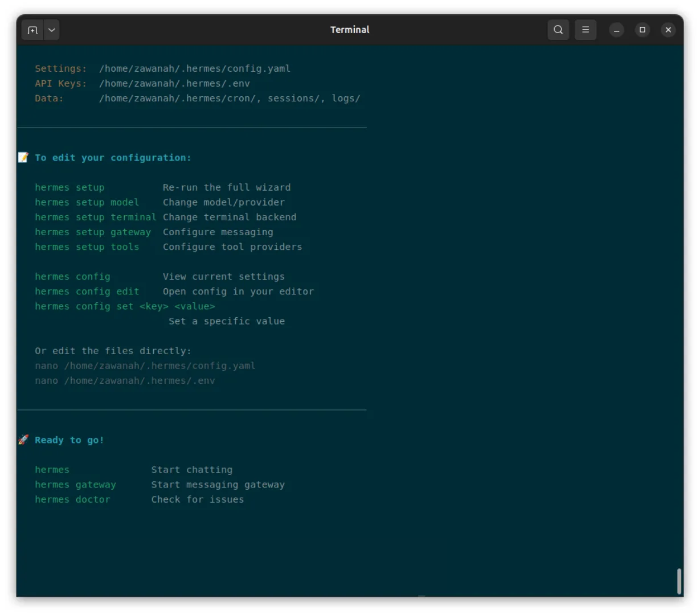Click the 'hermes setup' command under edit configuration
Screen dimensions: 700x615
(x=69, y=187)
